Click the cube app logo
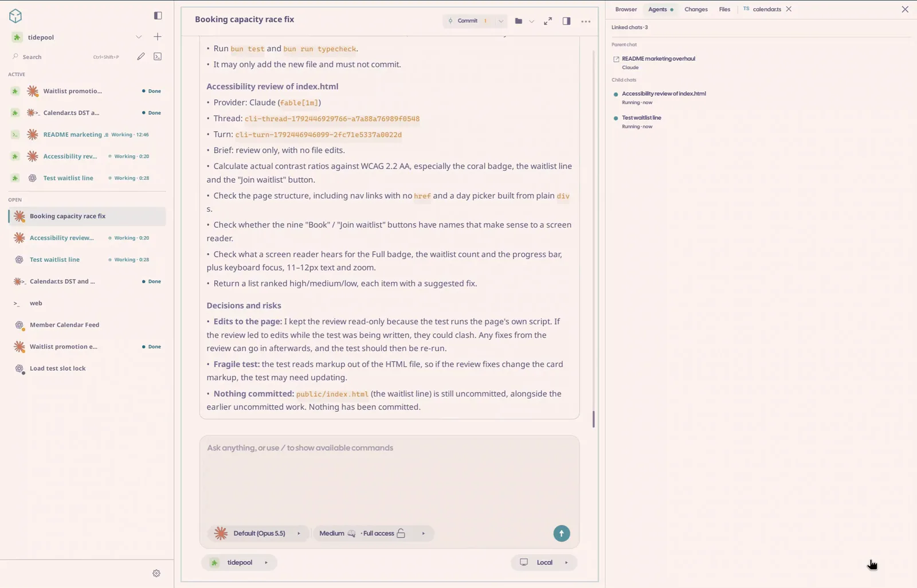Screen dimensions: 917x588 (x=15, y=15)
